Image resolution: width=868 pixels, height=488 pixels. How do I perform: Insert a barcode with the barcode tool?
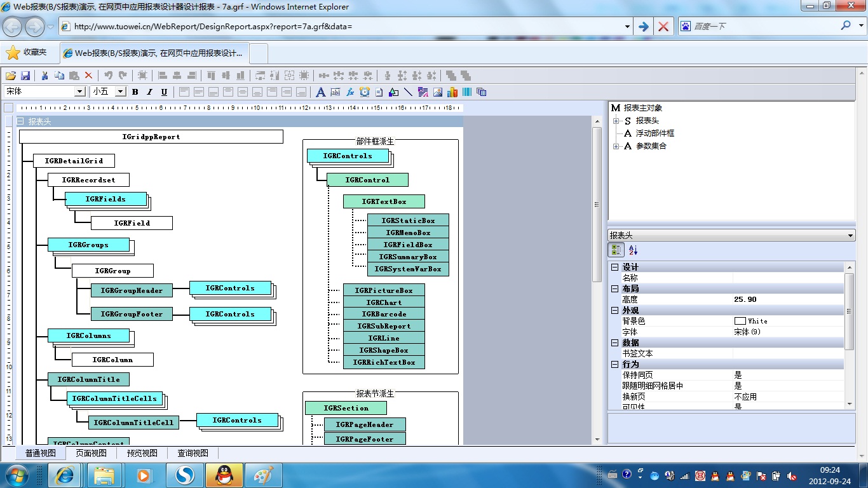(x=467, y=92)
